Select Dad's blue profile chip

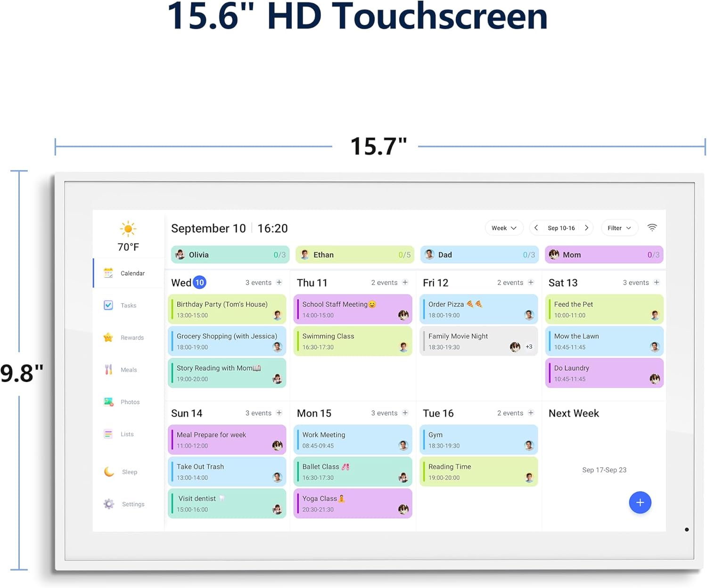click(479, 255)
